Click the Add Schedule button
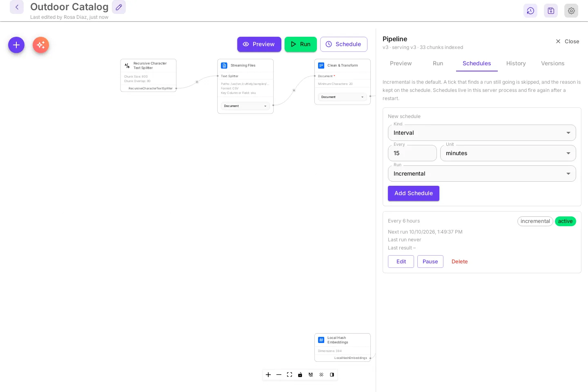588x392 pixels. 414,193
